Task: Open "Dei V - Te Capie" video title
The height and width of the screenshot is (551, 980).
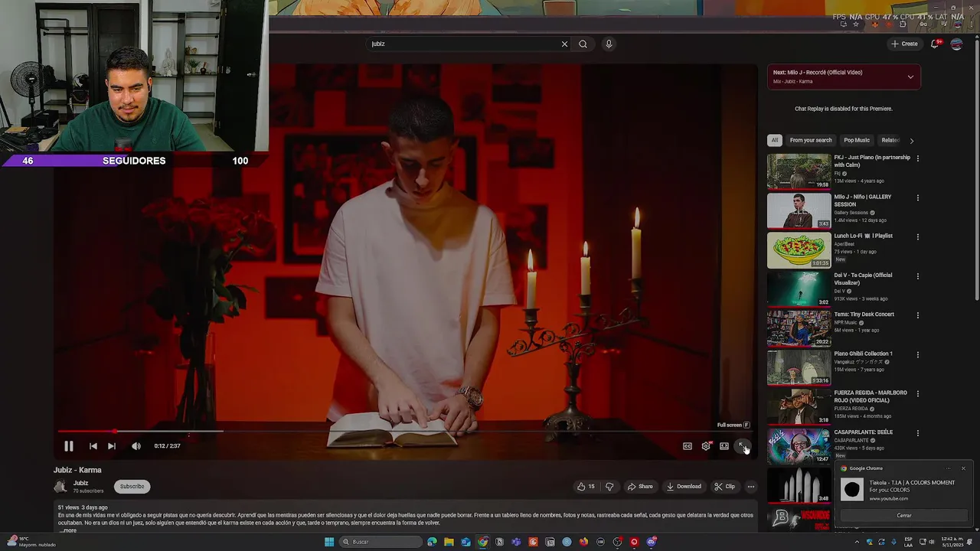Action: [x=863, y=279]
